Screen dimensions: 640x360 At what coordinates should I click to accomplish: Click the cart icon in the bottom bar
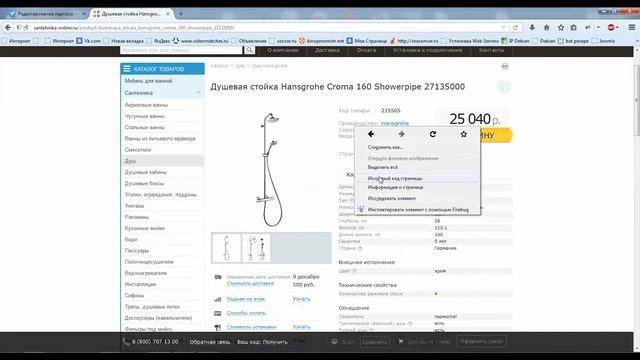(401, 341)
